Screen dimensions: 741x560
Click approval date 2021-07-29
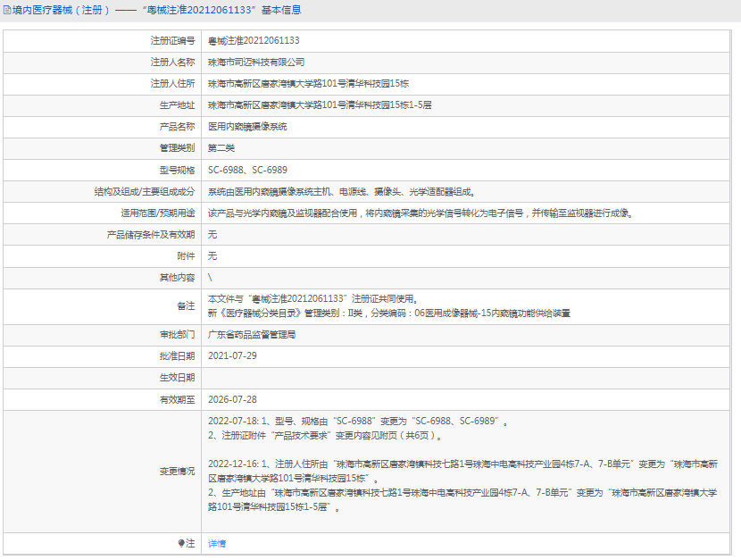pyautogui.click(x=232, y=355)
